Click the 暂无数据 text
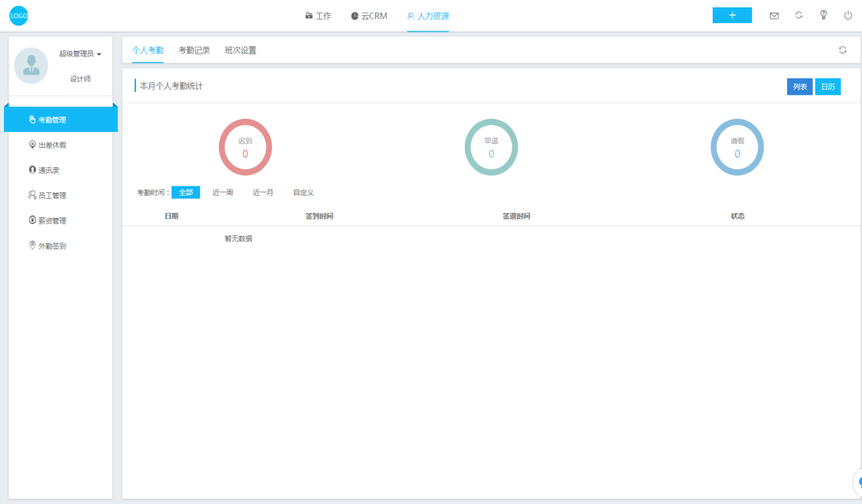Viewport: 862px width, 504px height. [x=239, y=238]
